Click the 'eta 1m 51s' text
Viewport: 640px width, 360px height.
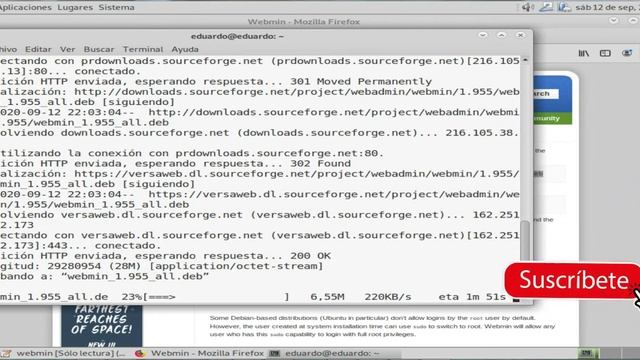tap(472, 297)
